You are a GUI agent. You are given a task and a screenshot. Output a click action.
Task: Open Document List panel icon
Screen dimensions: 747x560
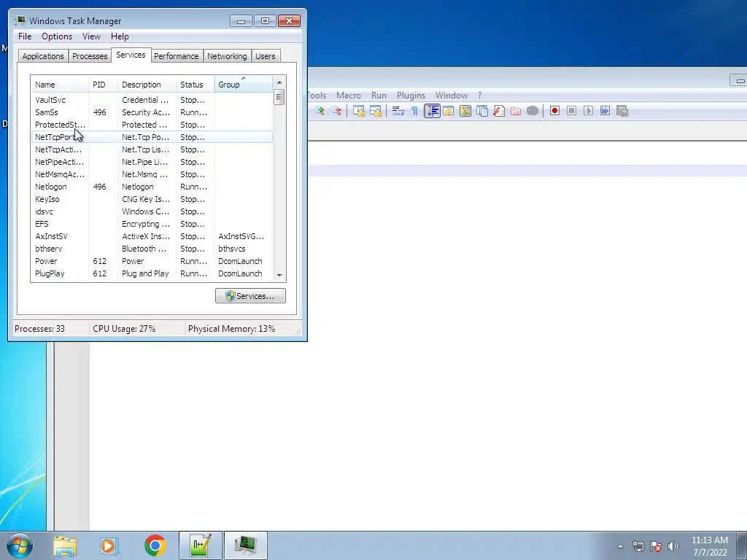point(482,111)
